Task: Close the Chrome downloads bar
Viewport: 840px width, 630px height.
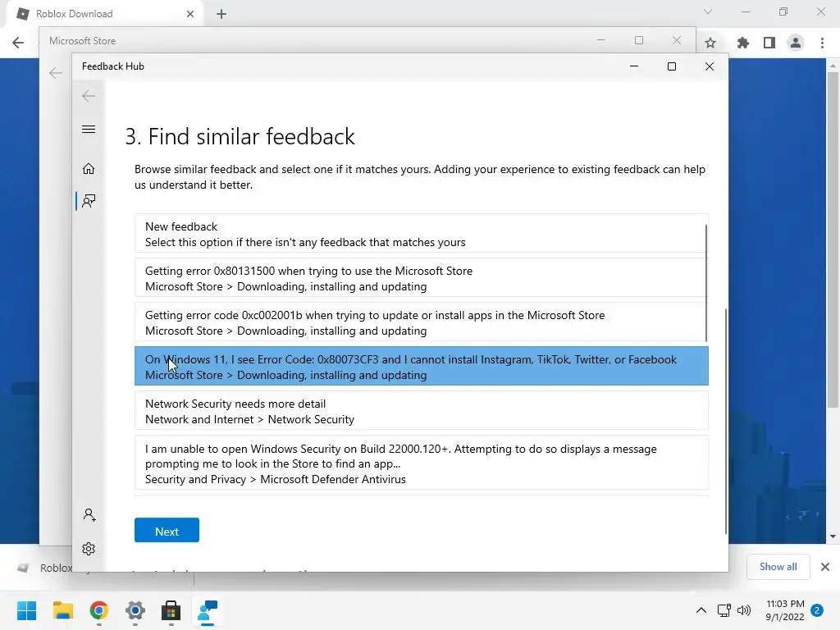Action: click(825, 567)
